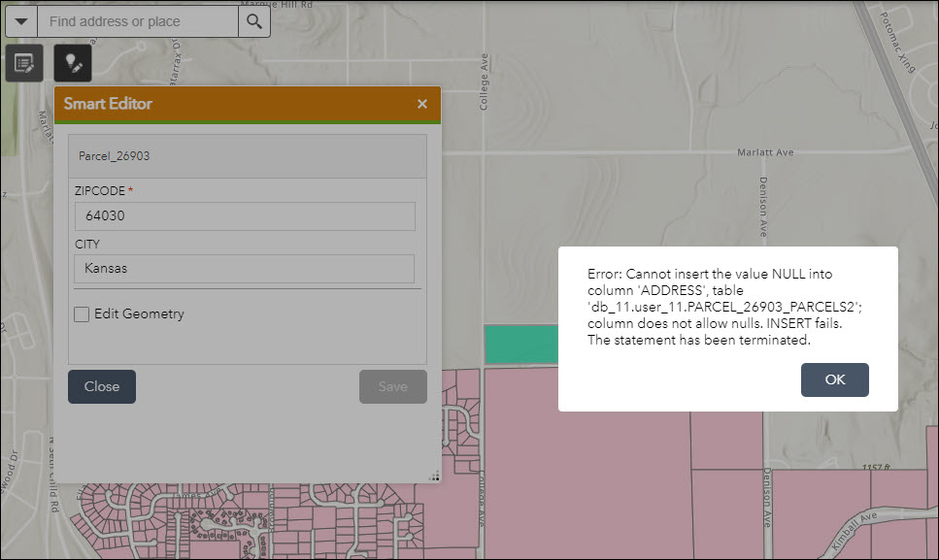
Task: Click the Marlatt Ave map label
Action: (765, 152)
